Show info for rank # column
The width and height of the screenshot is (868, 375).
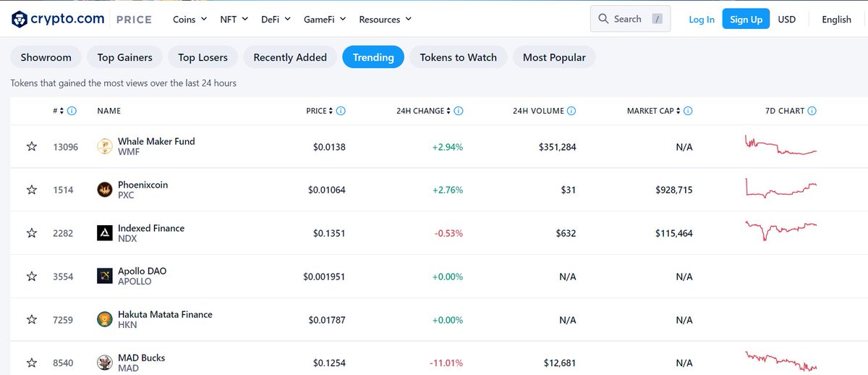pyautogui.click(x=72, y=111)
